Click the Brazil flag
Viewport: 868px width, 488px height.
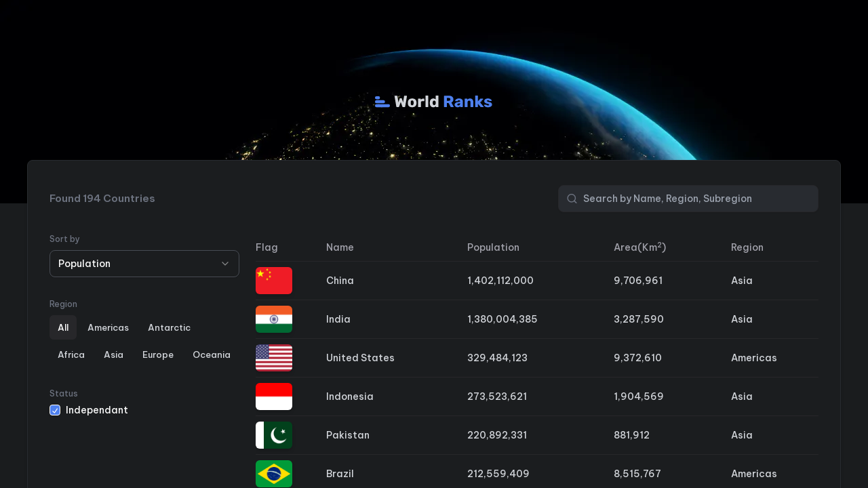point(274,474)
